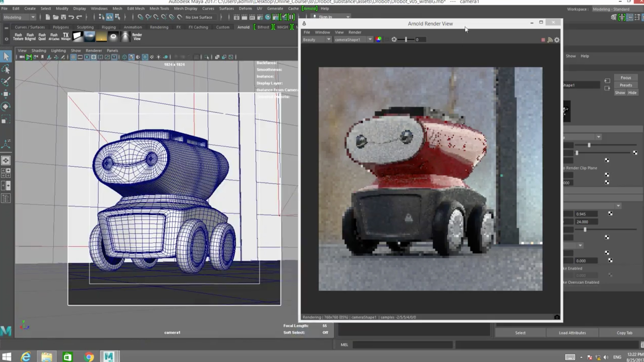
Task: Toggle viewport grid display icon
Action: point(73,57)
